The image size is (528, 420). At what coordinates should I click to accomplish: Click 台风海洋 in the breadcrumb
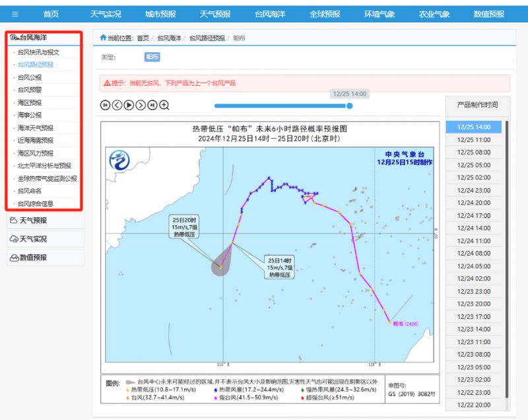(169, 38)
